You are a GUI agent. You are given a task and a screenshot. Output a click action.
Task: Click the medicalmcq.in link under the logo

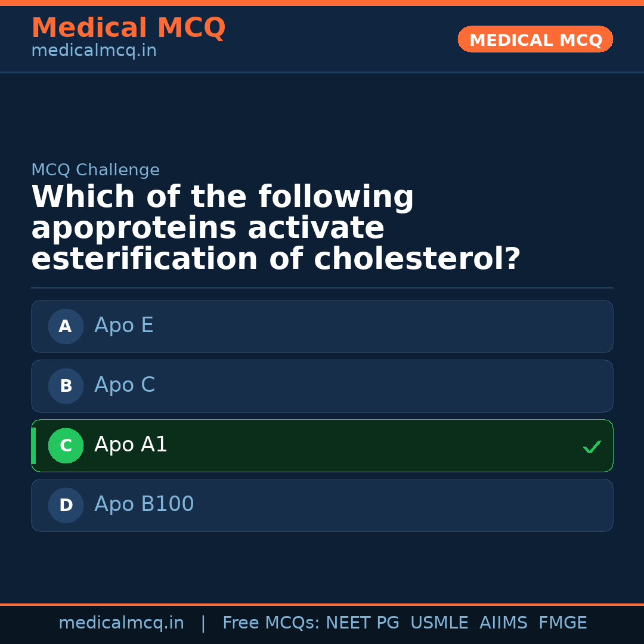(x=94, y=50)
